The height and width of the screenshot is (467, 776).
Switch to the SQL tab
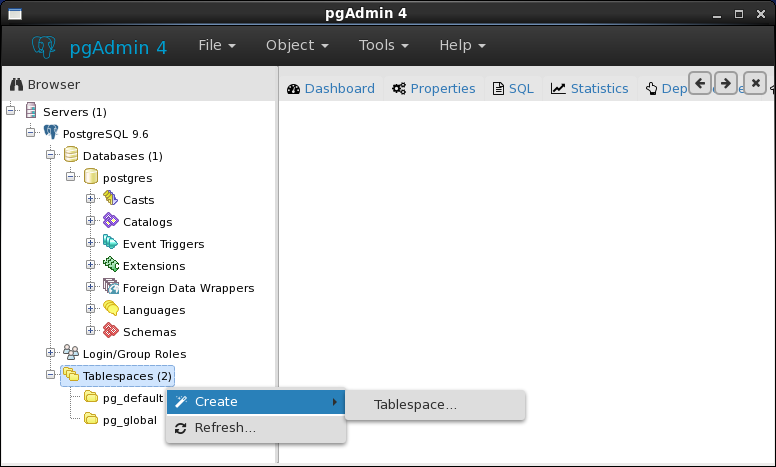coord(513,89)
